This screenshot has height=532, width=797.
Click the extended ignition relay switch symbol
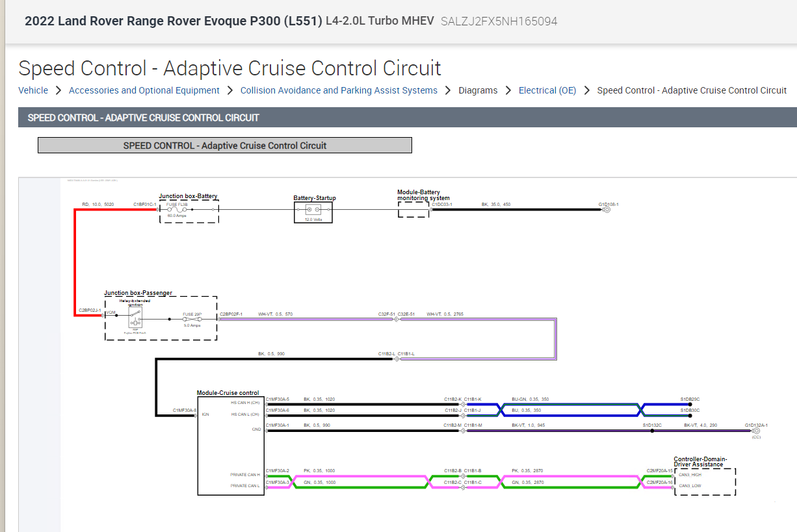click(135, 317)
